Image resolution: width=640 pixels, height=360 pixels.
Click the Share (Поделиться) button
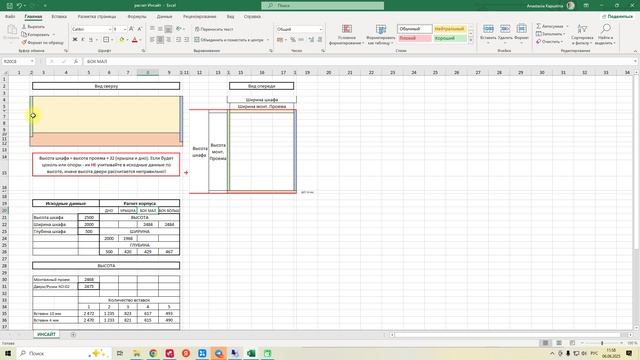pyautogui.click(x=617, y=16)
